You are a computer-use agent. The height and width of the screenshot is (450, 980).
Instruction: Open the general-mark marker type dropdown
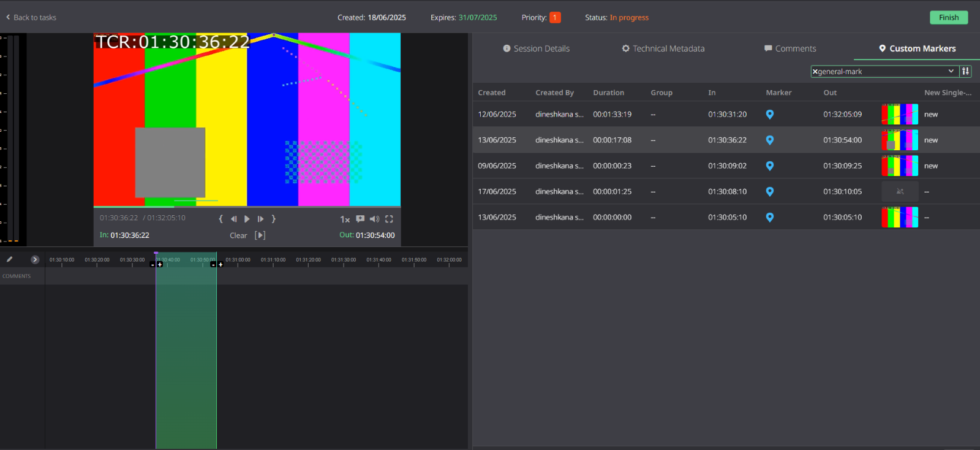(885, 71)
